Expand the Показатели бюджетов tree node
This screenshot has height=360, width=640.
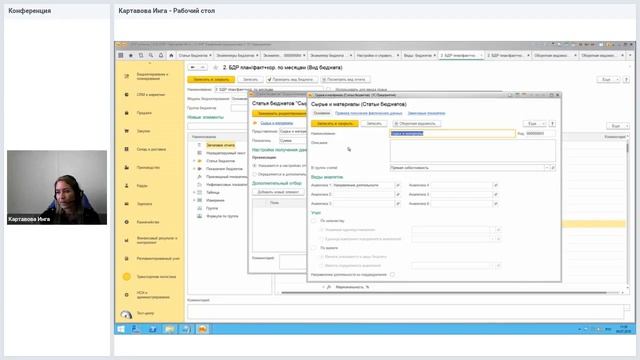coord(194,169)
